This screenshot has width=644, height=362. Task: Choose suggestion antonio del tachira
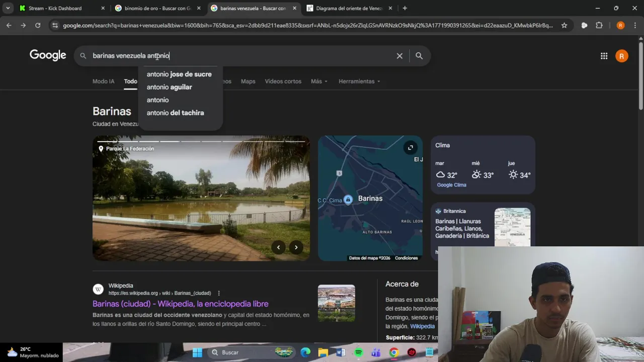[180, 113]
